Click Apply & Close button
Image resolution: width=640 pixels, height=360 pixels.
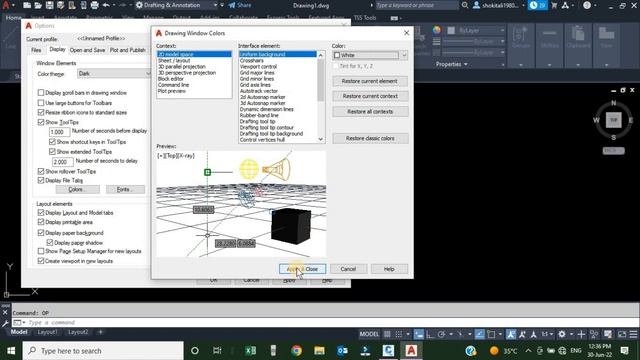coord(302,269)
